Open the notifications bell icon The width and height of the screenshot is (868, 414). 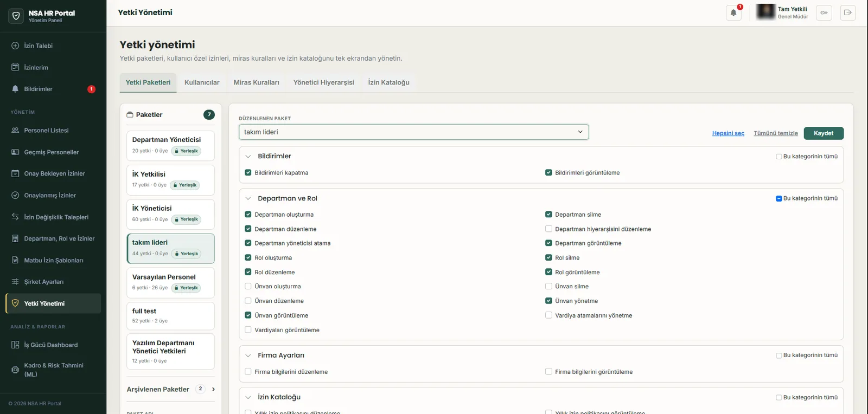733,12
